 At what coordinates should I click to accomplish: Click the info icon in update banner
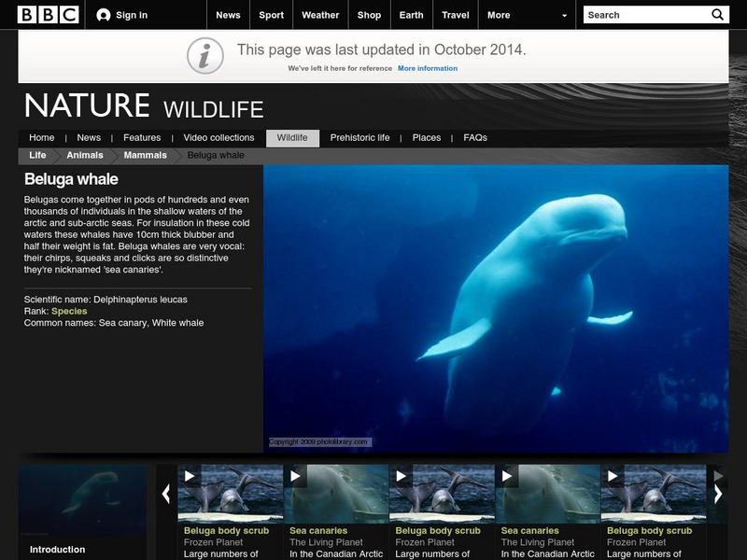point(204,56)
